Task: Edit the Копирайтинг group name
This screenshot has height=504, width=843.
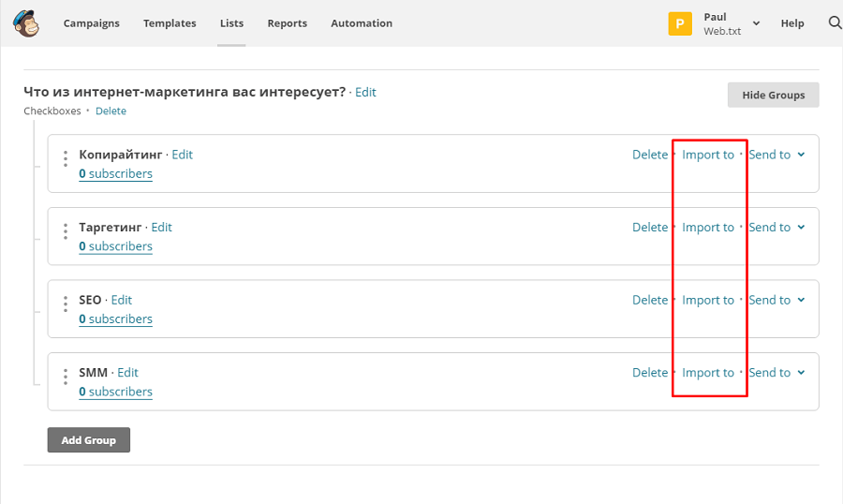Action: tap(182, 155)
